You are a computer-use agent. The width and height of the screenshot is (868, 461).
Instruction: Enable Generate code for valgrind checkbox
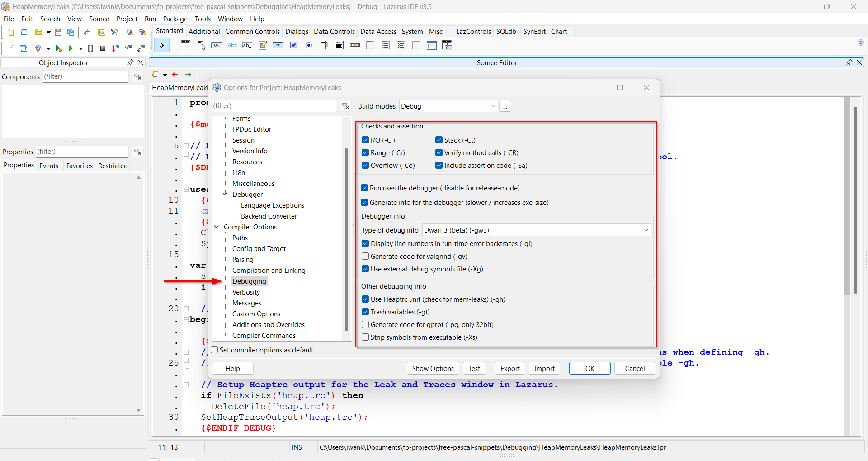[365, 257]
